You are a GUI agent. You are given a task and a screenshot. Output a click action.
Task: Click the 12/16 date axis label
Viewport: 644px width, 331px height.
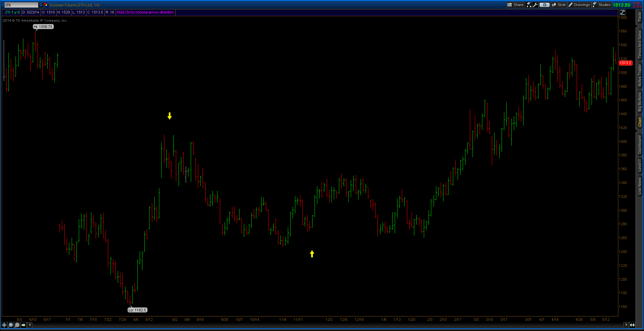359,320
